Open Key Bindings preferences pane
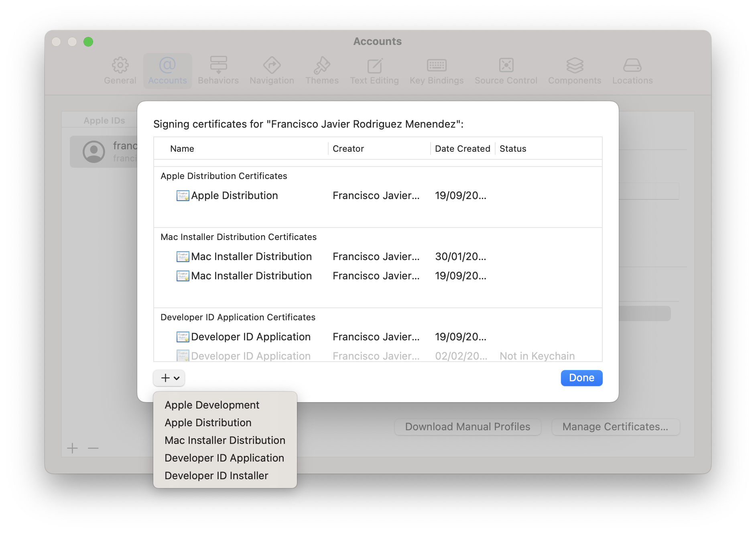 tap(437, 71)
